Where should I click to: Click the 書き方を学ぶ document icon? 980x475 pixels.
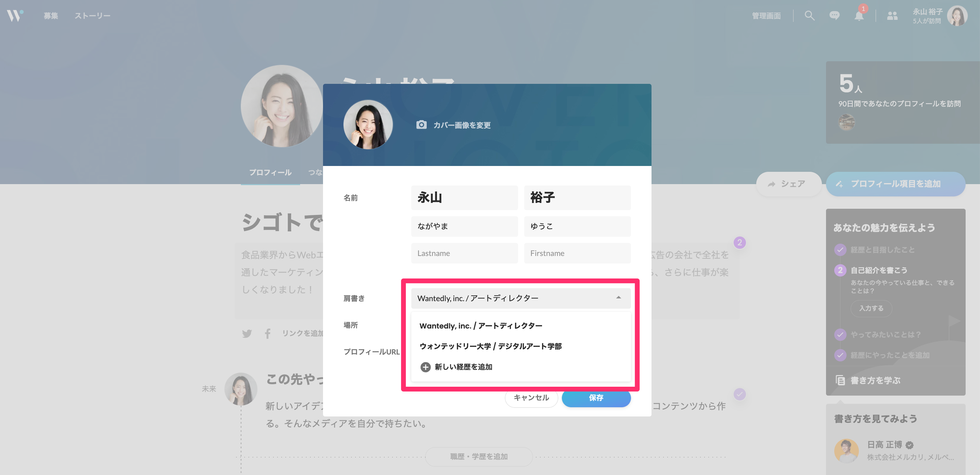coord(840,380)
